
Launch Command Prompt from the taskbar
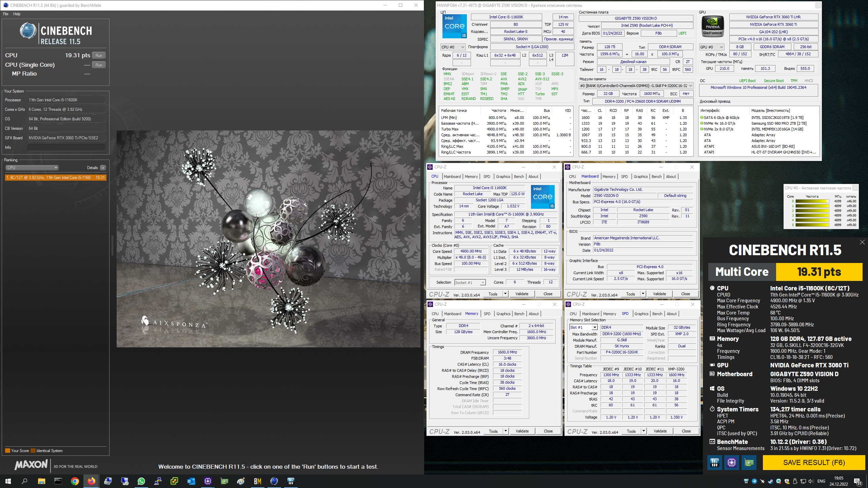click(x=58, y=481)
